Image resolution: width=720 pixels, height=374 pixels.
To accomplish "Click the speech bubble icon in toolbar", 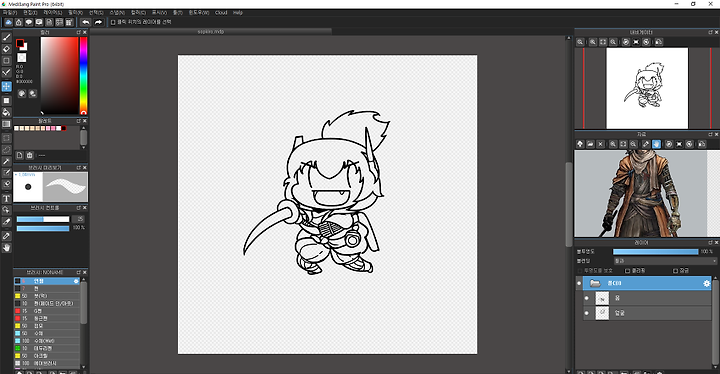I will [29, 22].
